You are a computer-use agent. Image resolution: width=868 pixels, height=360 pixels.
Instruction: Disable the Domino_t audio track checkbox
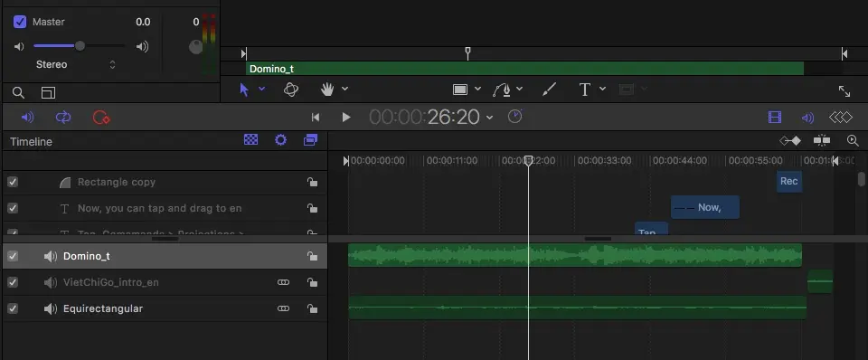coord(13,256)
